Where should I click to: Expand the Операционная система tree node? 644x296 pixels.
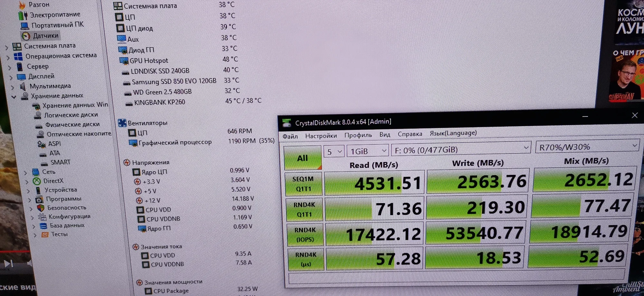pyautogui.click(x=8, y=58)
